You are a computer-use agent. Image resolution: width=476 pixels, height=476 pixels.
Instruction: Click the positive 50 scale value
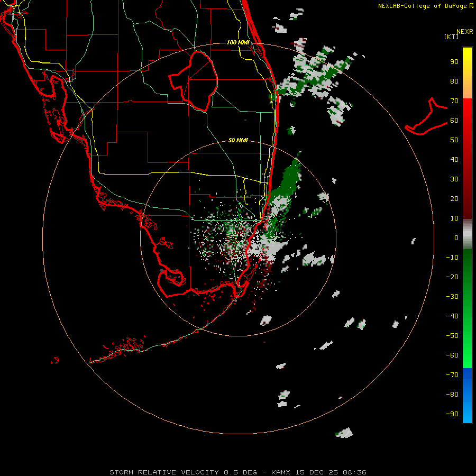454,140
